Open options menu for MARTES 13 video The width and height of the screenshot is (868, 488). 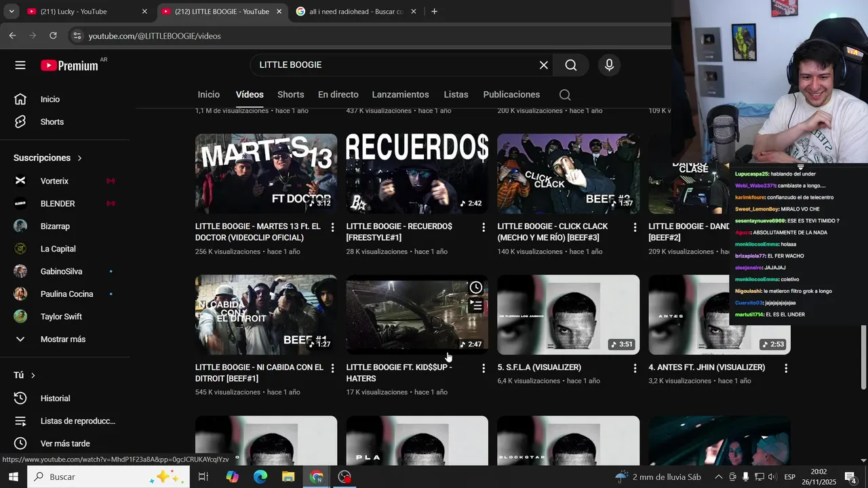point(332,227)
